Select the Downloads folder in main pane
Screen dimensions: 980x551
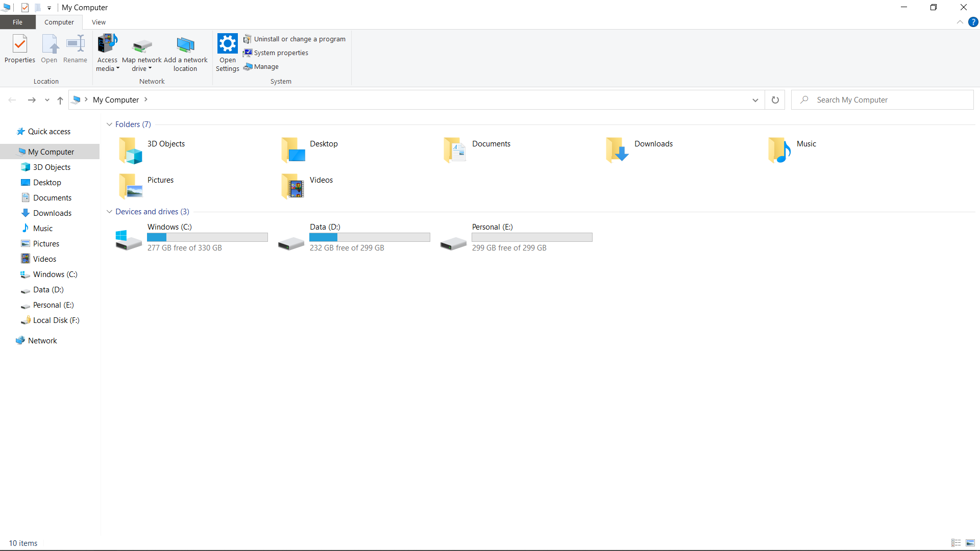pyautogui.click(x=639, y=151)
